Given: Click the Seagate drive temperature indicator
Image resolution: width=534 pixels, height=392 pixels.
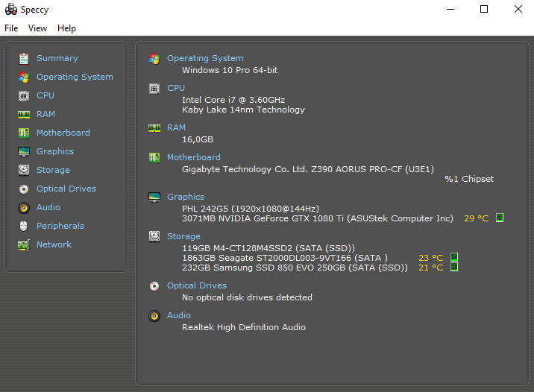Looking at the screenshot, I should [454, 258].
